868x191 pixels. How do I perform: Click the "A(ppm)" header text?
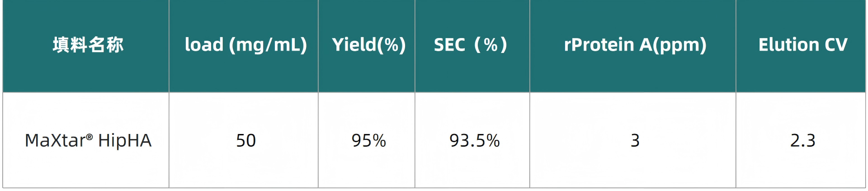673,45
